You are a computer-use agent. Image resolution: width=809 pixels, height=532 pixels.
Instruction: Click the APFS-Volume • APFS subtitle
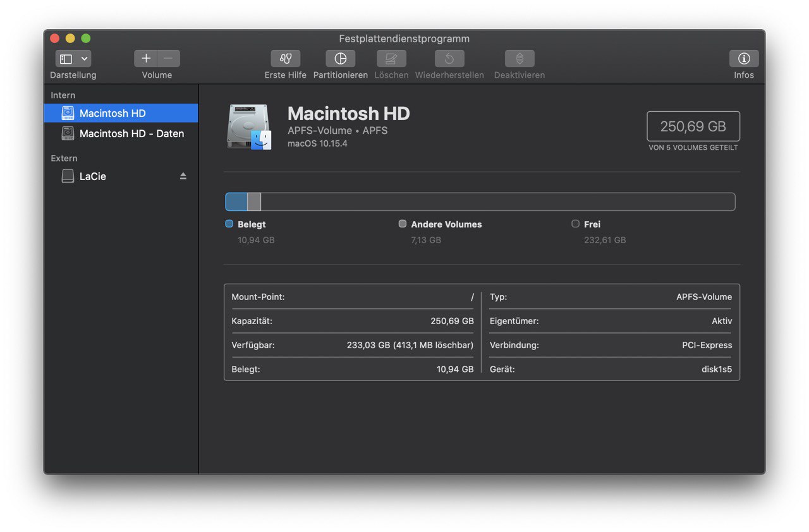(x=338, y=131)
